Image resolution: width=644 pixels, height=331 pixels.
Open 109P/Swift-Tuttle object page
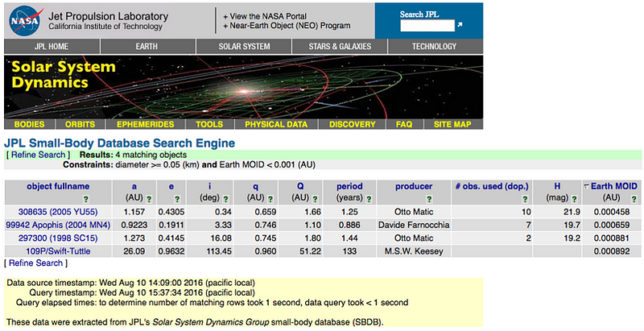pos(58,251)
